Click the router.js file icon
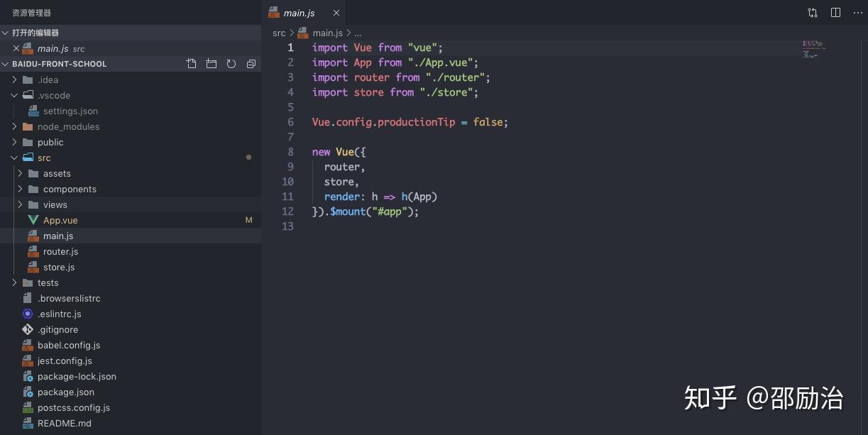 click(x=33, y=251)
